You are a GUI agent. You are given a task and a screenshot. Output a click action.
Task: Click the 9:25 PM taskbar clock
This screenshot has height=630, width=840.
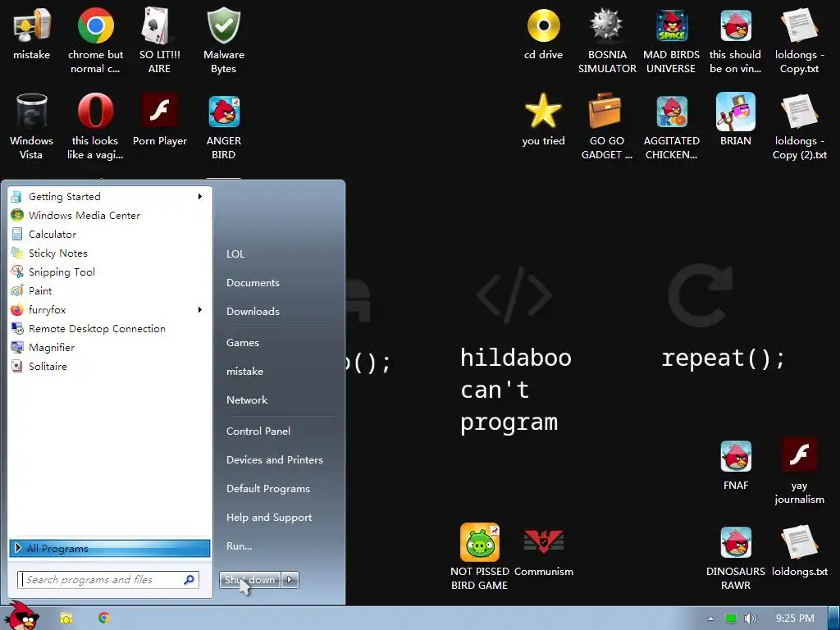click(x=795, y=619)
